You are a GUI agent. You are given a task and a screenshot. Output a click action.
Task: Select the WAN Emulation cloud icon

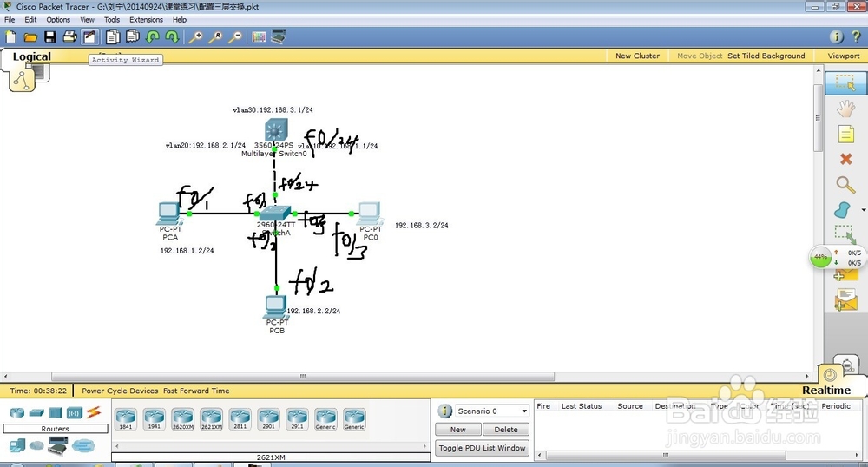[36, 445]
